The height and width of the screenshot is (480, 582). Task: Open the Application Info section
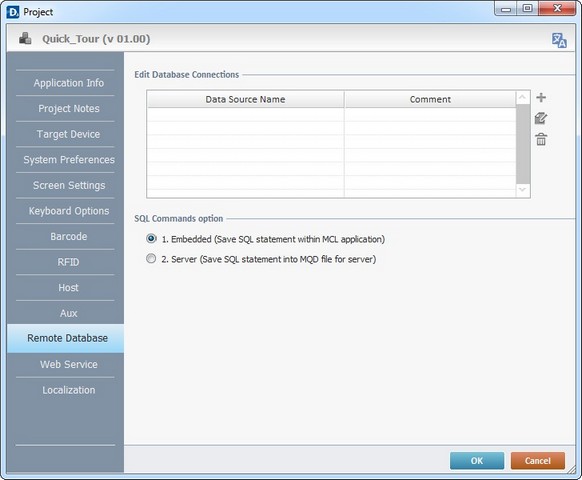click(x=69, y=83)
